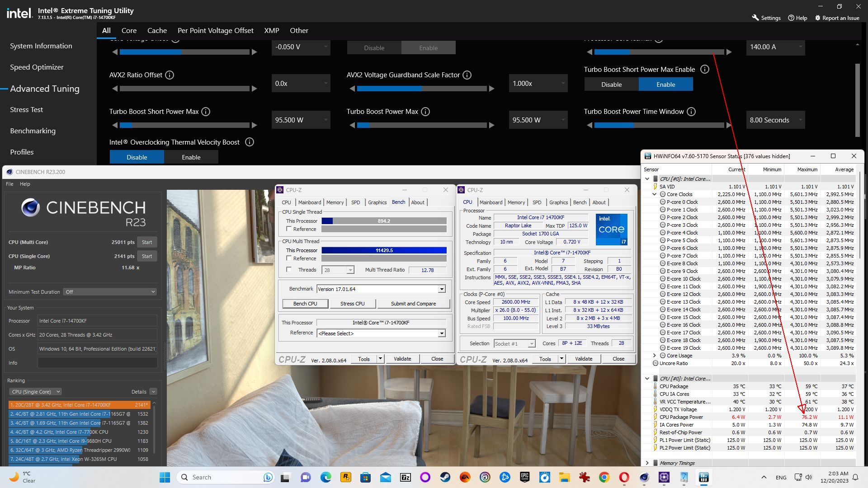Open AVX2 Ratio Offset value dropdown
This screenshot has height=488, width=868.
[301, 84]
